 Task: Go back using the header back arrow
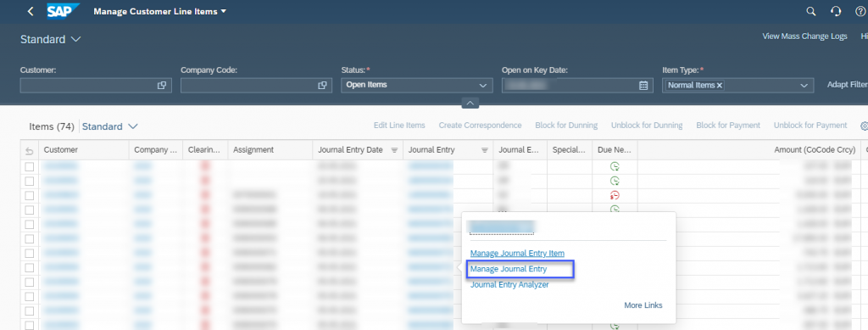click(x=31, y=11)
